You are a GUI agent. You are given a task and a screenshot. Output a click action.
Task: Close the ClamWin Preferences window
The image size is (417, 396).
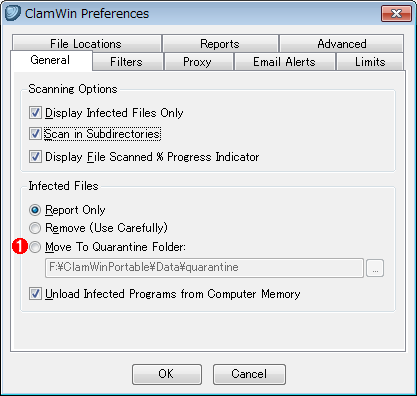[396, 13]
